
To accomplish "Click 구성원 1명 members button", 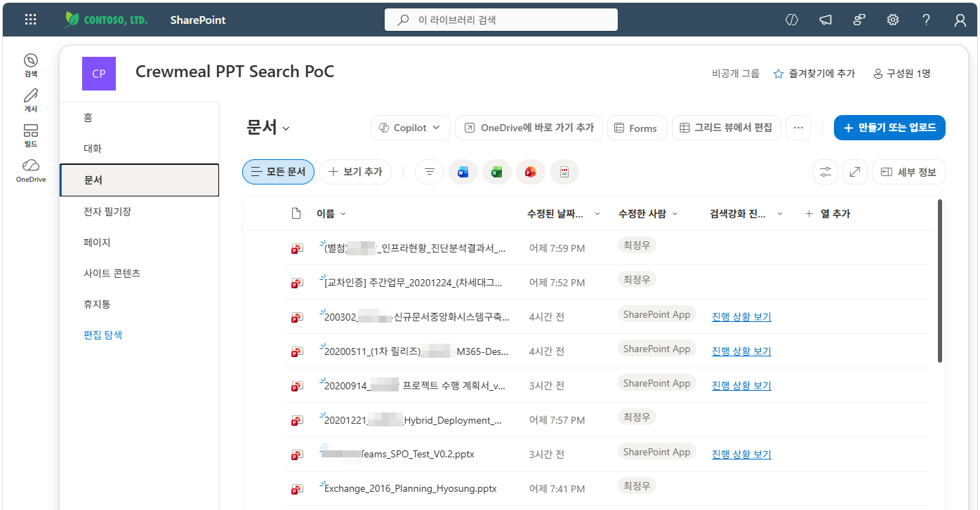I will [x=902, y=74].
